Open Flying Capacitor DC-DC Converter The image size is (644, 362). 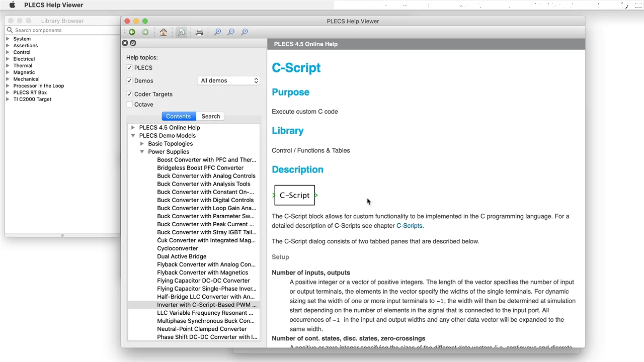point(203,281)
